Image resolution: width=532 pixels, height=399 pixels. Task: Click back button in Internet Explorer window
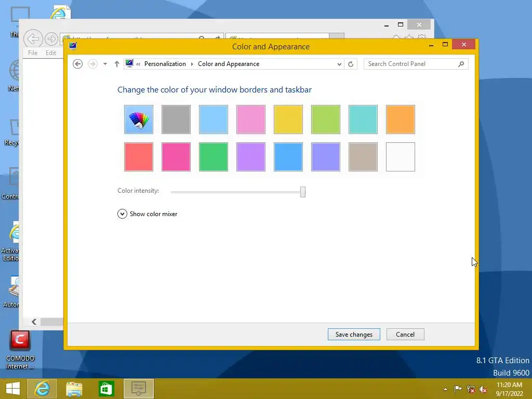point(33,38)
